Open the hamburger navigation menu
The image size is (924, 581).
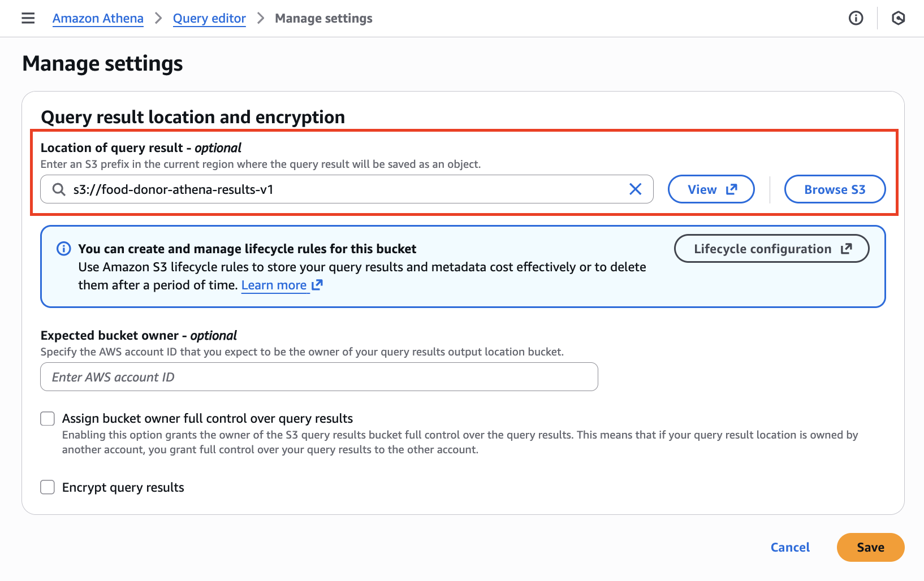tap(28, 18)
